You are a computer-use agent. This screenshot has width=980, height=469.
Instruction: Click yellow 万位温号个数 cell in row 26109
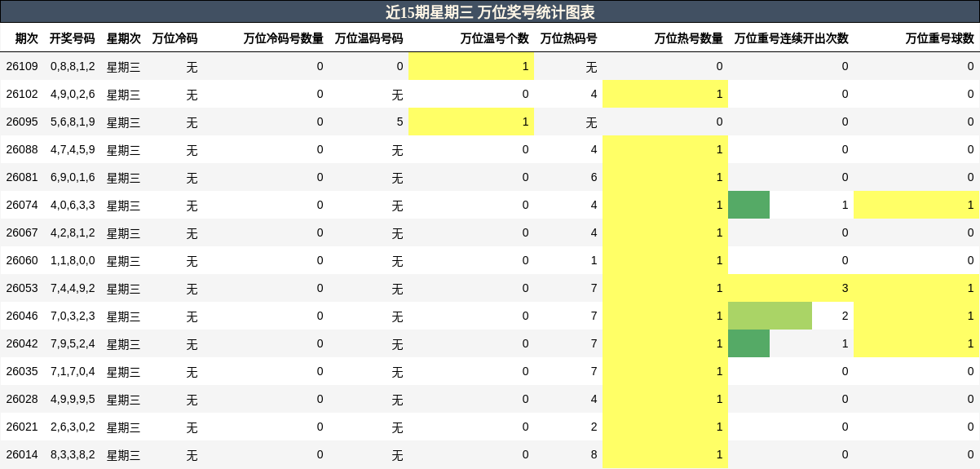471,66
